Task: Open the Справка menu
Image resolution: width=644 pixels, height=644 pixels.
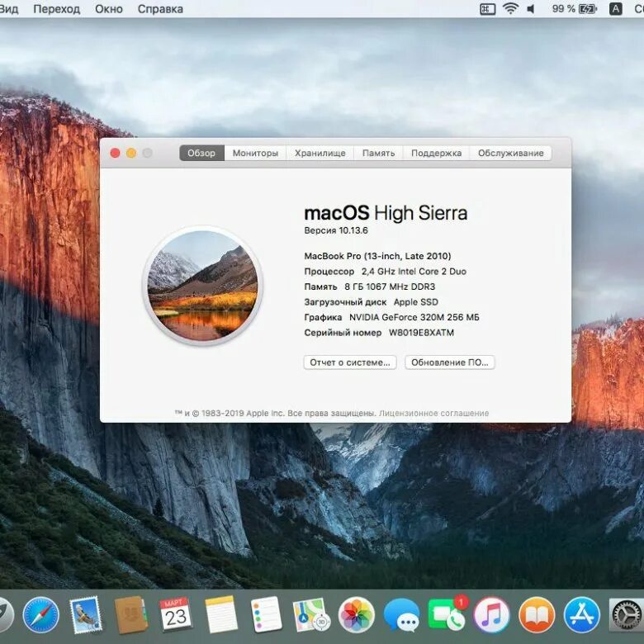Action: [160, 8]
